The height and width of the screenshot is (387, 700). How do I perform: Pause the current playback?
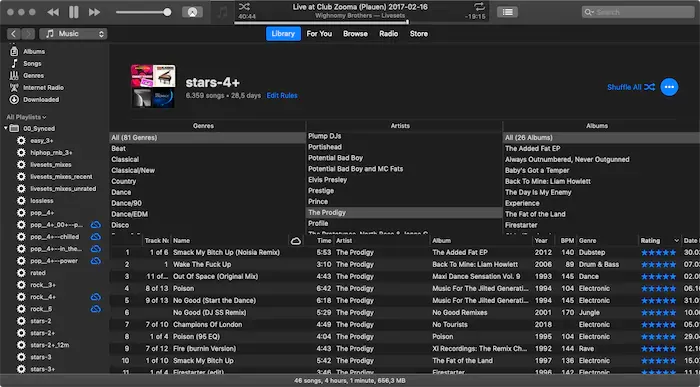(74, 12)
